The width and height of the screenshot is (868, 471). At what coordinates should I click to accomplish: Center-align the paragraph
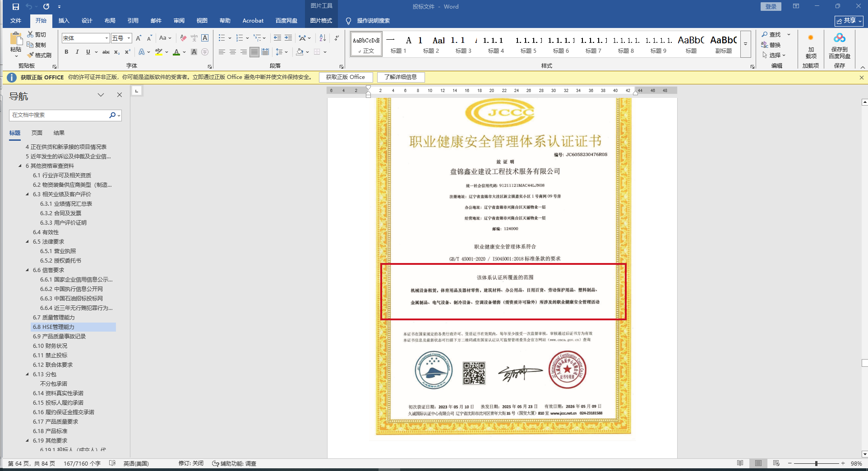tap(233, 52)
